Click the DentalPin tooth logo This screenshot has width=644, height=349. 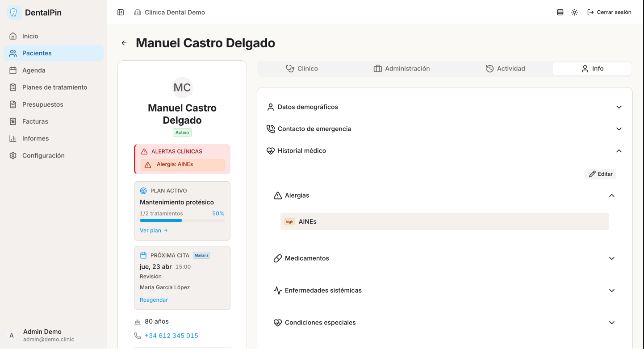[x=14, y=12]
